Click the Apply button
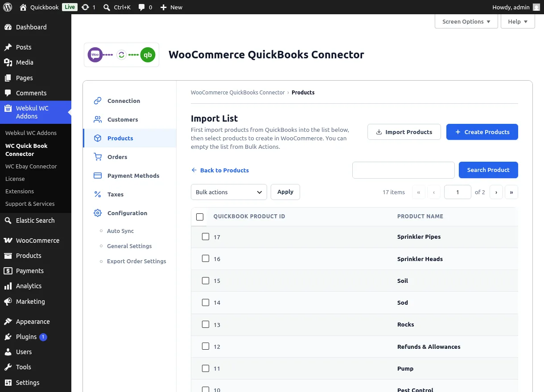This screenshot has width=544, height=392. pyautogui.click(x=285, y=192)
